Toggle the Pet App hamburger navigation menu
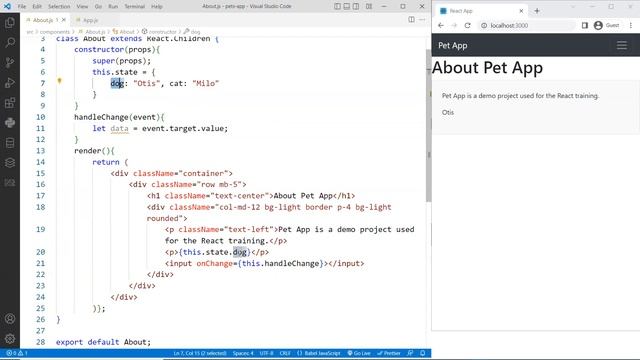Screen dimensions: 640x360 tap(622, 45)
